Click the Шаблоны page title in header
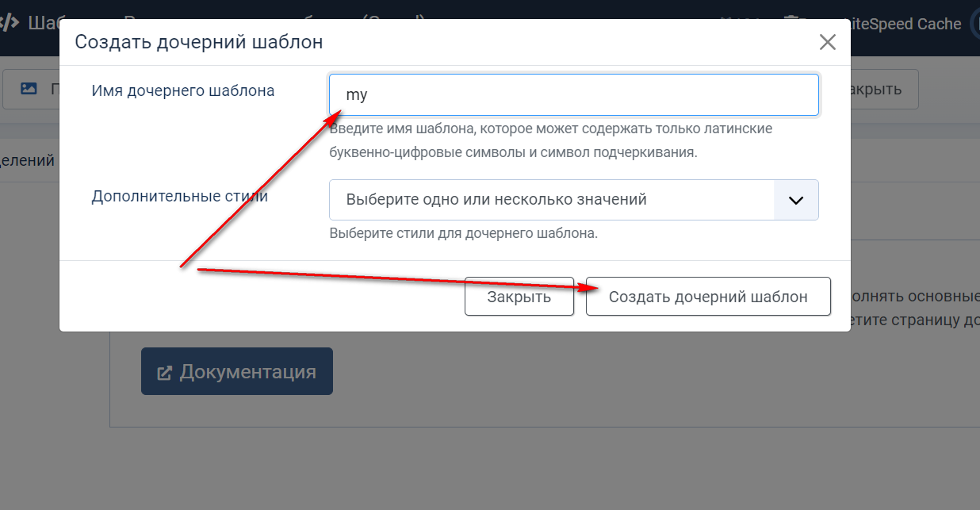 pyautogui.click(x=44, y=22)
